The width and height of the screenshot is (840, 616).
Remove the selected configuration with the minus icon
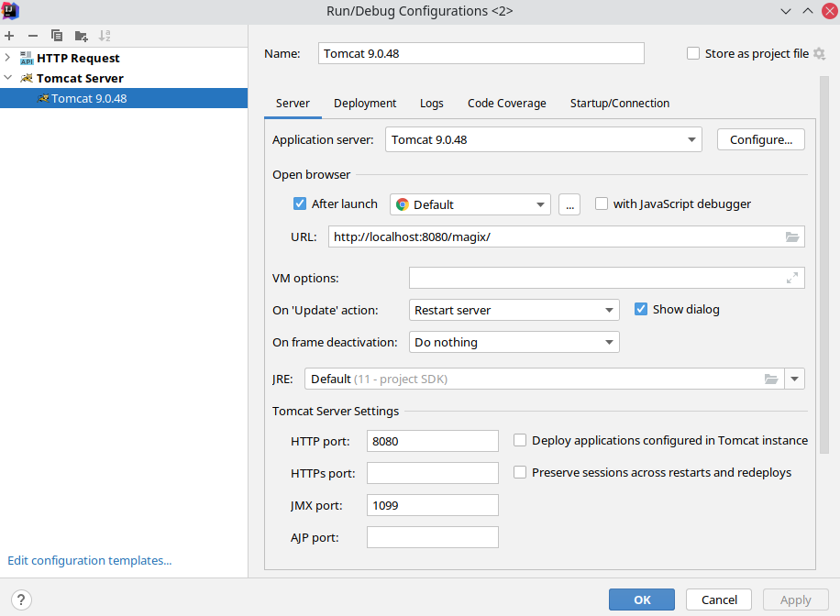coord(33,36)
